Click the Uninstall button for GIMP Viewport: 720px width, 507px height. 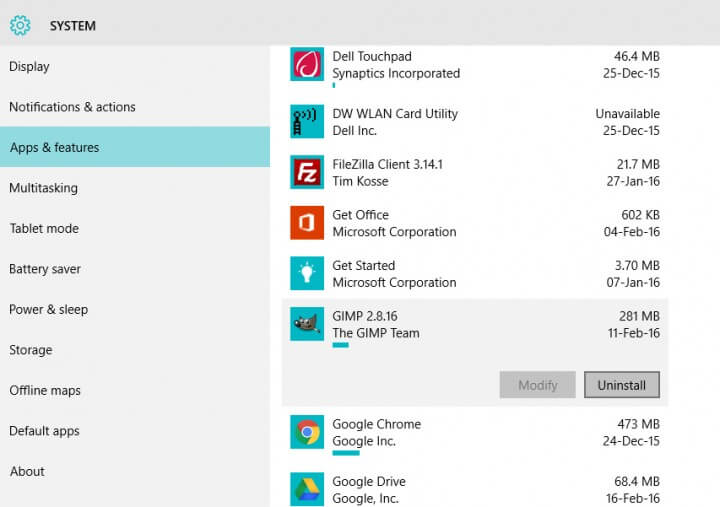point(622,385)
